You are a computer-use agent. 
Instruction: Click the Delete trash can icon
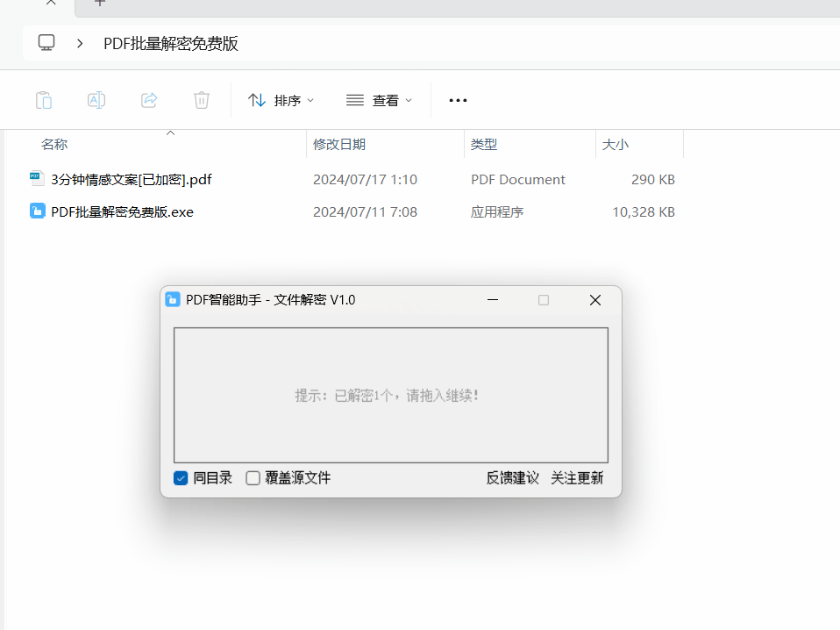coord(202,100)
